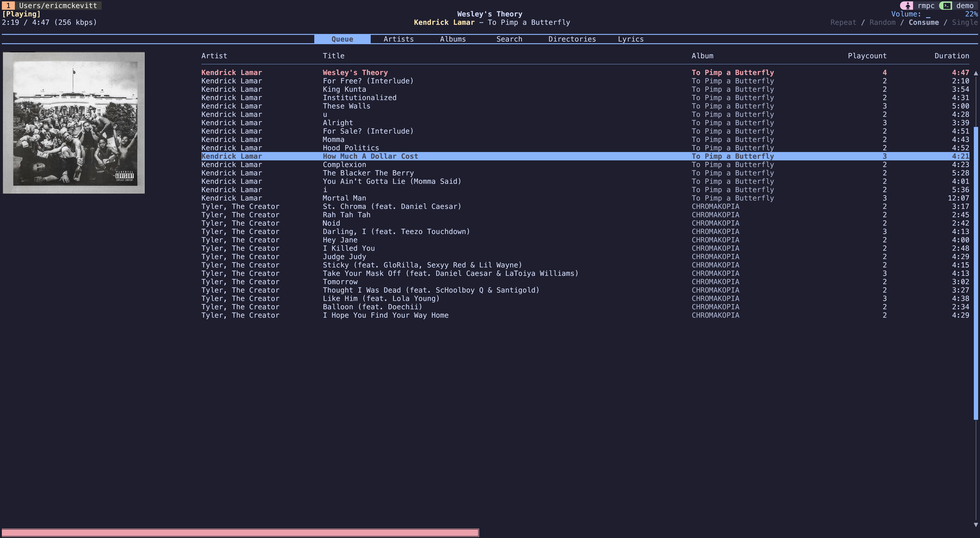Click the Users/ericmckevitt path label
Screen dimensions: 980x538
tap(58, 6)
